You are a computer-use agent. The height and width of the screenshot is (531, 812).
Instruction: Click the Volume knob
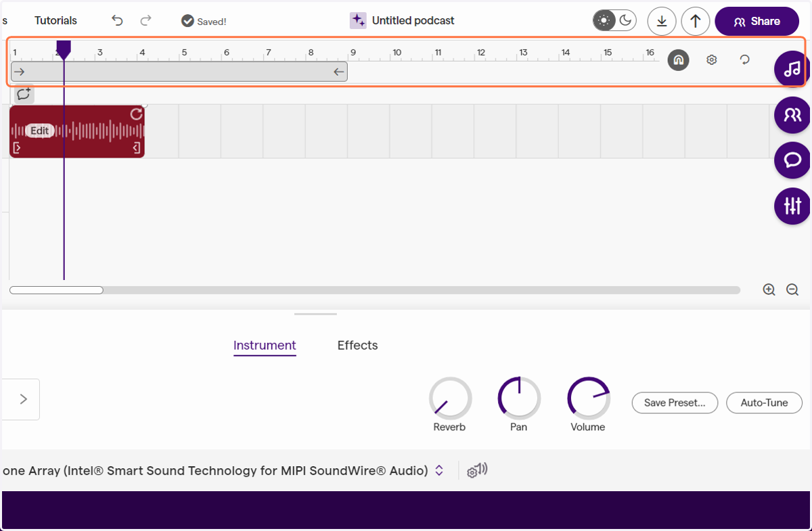pos(588,398)
